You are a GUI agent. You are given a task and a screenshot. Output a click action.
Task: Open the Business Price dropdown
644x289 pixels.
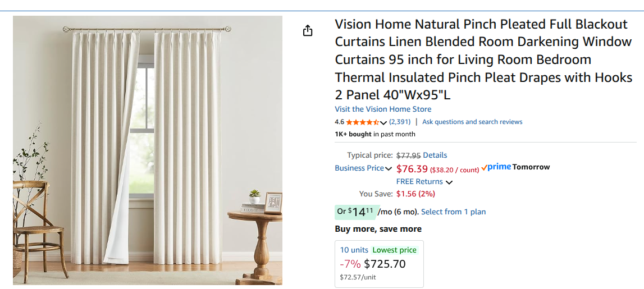(x=363, y=168)
